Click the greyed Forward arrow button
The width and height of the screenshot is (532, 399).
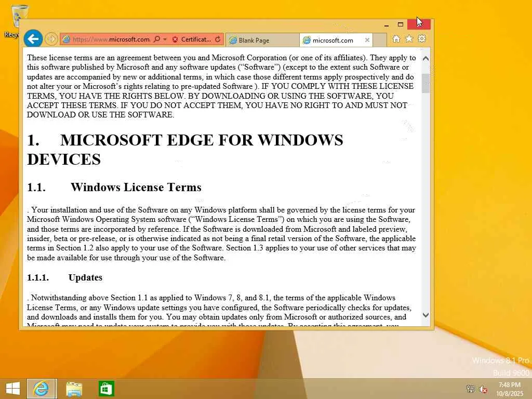click(51, 39)
